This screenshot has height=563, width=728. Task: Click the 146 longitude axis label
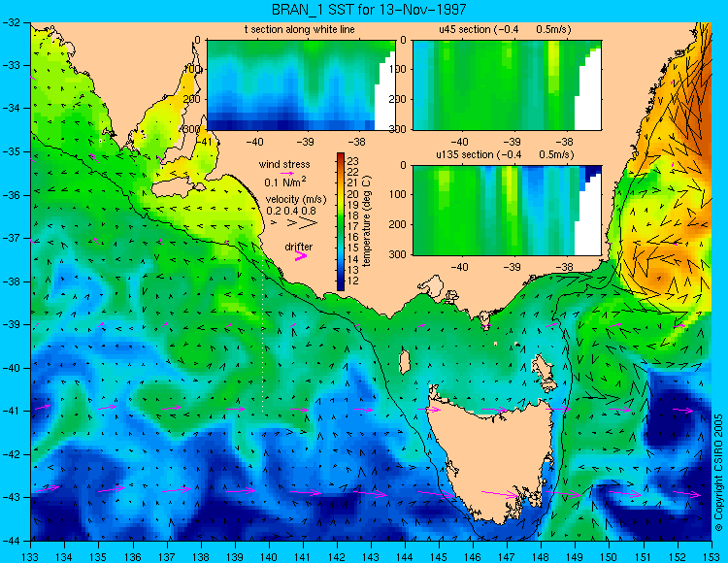pos(473,557)
